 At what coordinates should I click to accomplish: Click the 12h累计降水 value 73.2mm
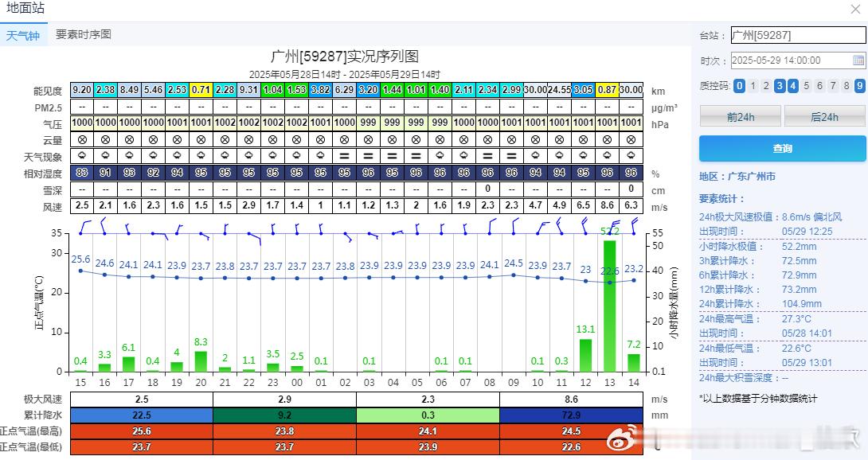pyautogui.click(x=799, y=290)
